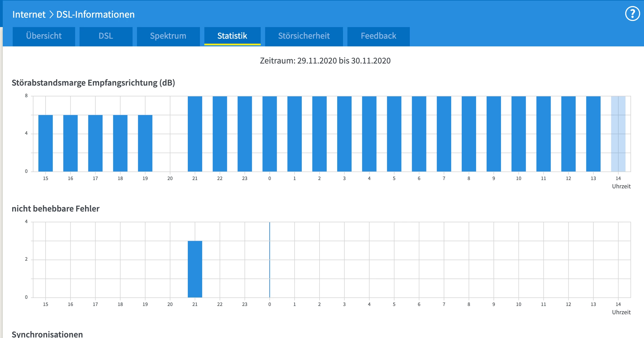Click the Zeitraum date range text

325,61
